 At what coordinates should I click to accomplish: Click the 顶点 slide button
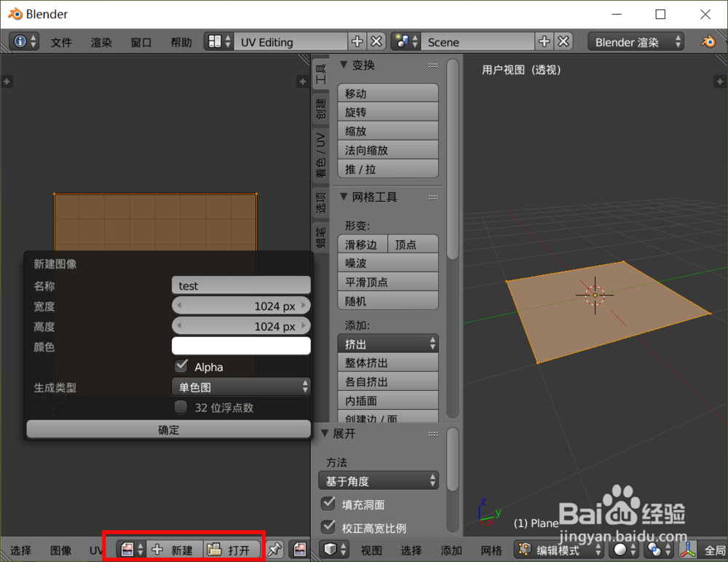(x=414, y=244)
